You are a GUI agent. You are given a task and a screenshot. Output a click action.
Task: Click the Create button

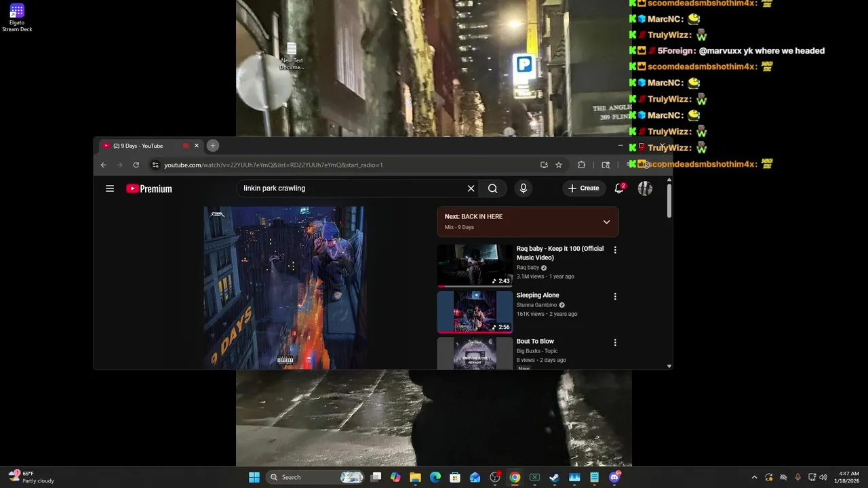584,188
